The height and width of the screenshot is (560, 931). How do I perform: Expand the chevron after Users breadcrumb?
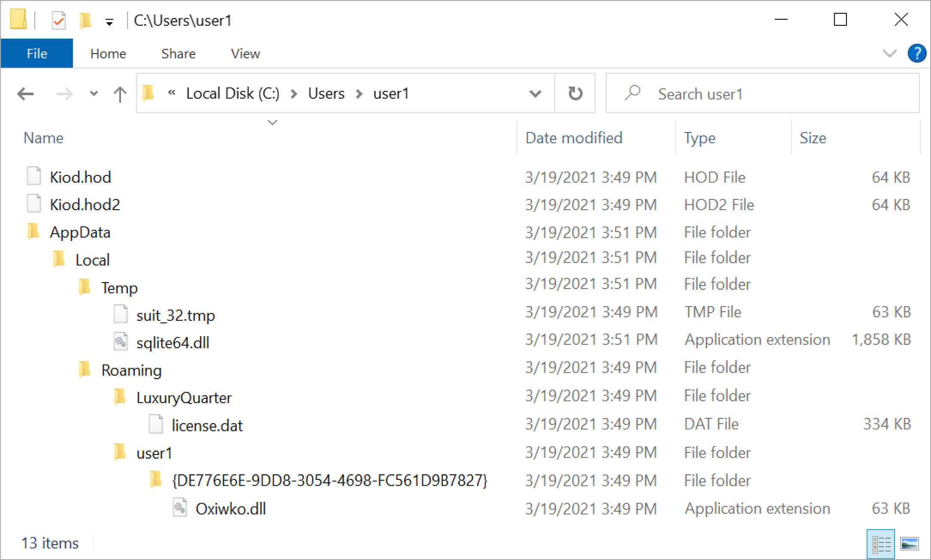coord(359,93)
